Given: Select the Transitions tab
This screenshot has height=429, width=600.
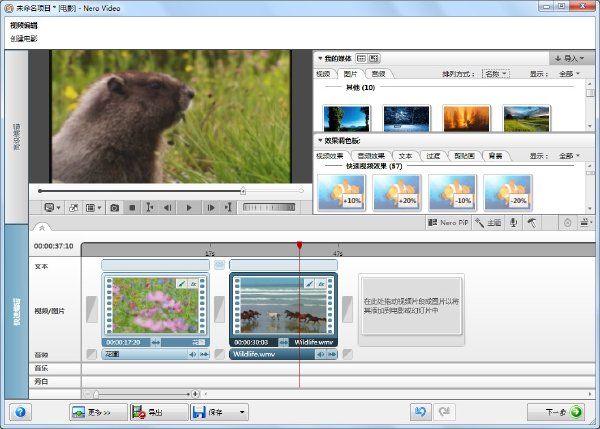Looking at the screenshot, I should (433, 156).
